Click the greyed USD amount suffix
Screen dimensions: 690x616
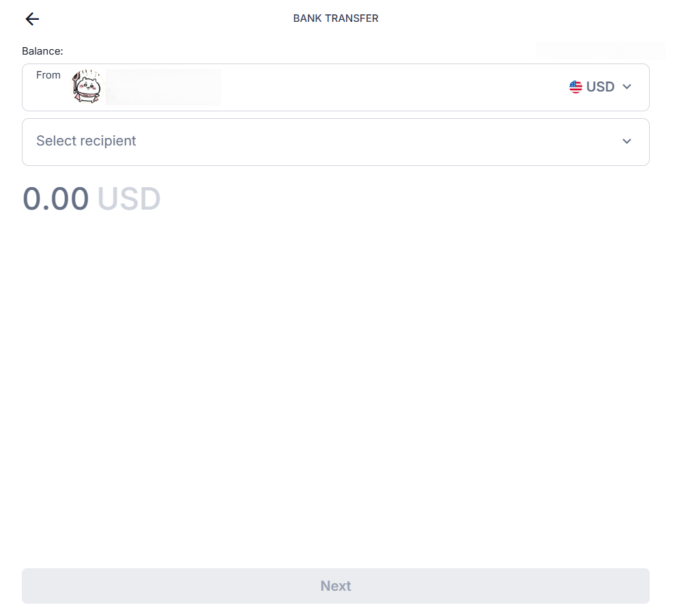(x=129, y=199)
